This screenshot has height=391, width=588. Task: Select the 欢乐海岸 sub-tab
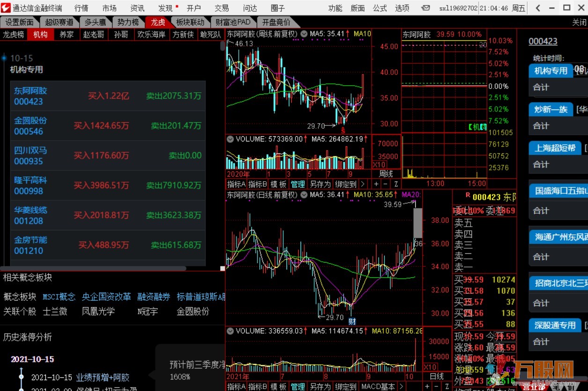(x=151, y=34)
